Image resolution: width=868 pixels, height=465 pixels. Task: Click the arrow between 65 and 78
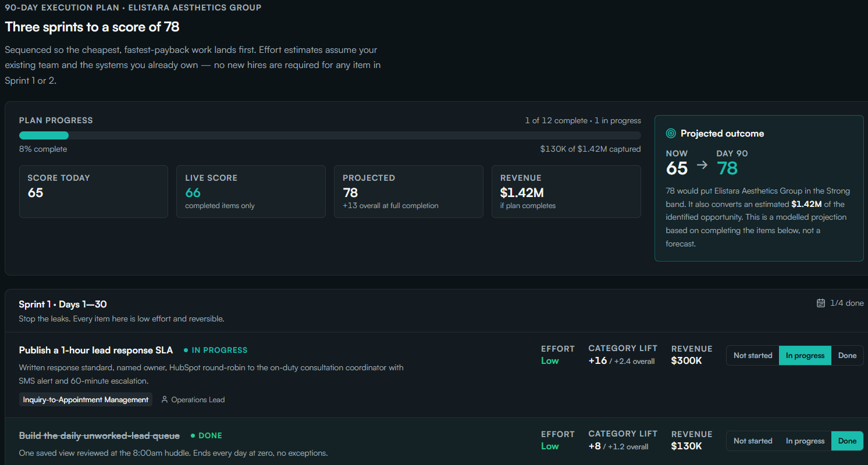702,165
